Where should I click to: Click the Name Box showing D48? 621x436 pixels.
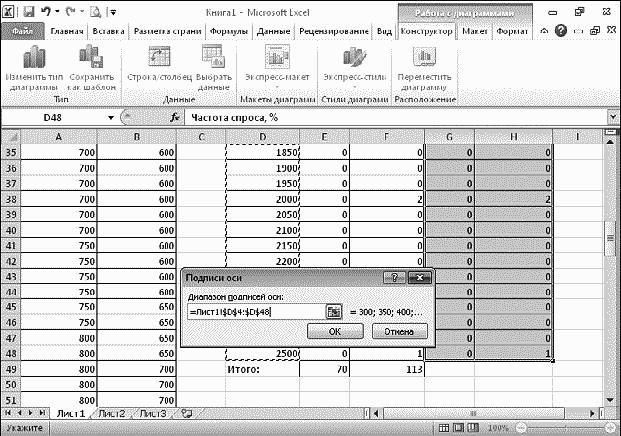click(x=53, y=118)
